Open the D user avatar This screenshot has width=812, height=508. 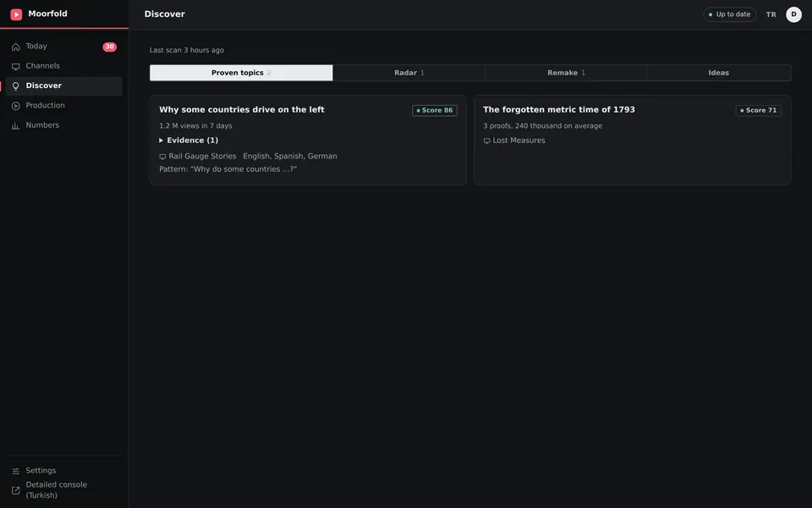click(793, 14)
